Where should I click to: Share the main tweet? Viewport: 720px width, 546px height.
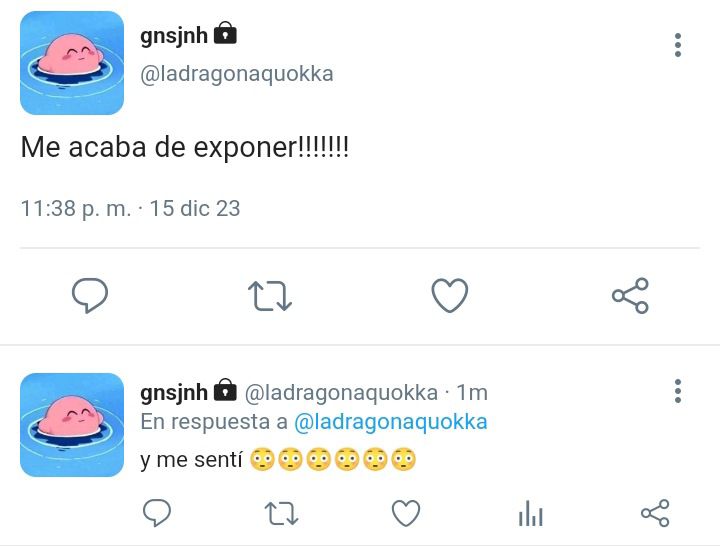click(x=630, y=296)
